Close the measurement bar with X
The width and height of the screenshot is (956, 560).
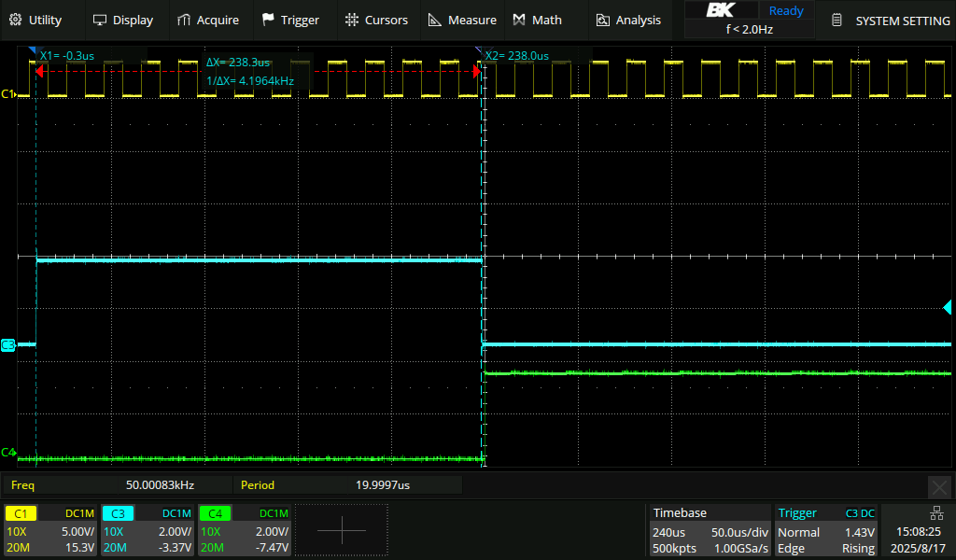pyautogui.click(x=939, y=487)
